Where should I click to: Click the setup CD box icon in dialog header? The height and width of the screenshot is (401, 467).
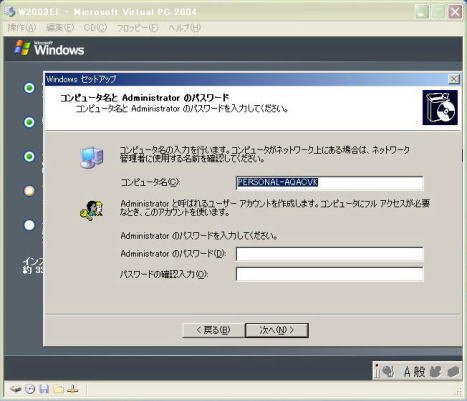tap(440, 108)
